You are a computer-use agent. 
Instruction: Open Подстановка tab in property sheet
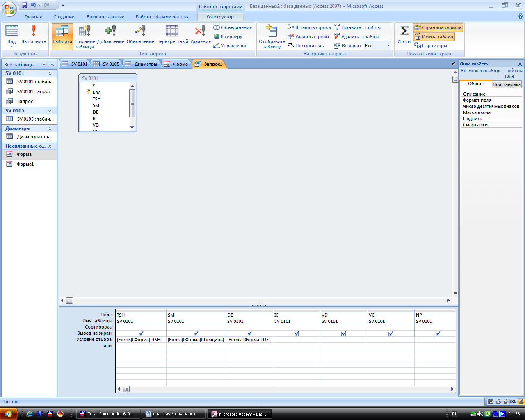[x=507, y=84]
